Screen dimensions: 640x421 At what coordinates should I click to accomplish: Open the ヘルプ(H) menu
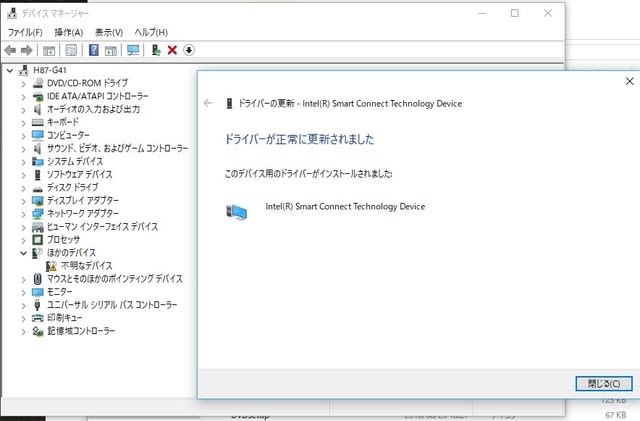[151, 32]
